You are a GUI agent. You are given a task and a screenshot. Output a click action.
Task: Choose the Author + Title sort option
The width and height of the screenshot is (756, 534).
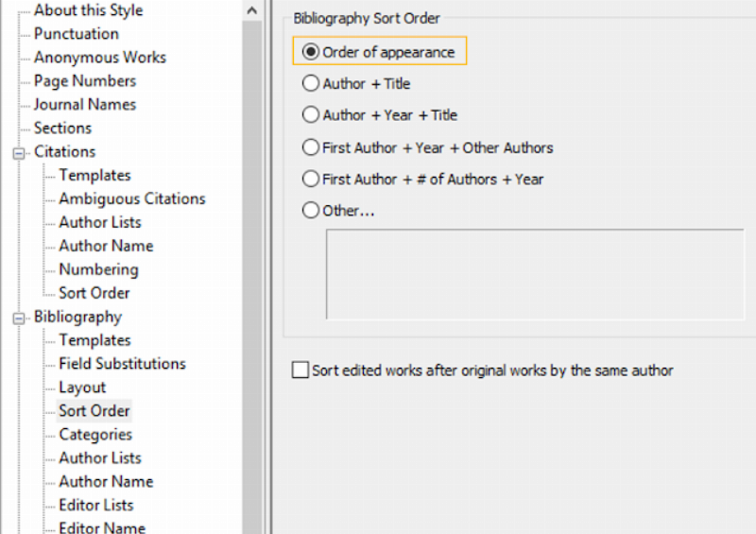(x=311, y=83)
